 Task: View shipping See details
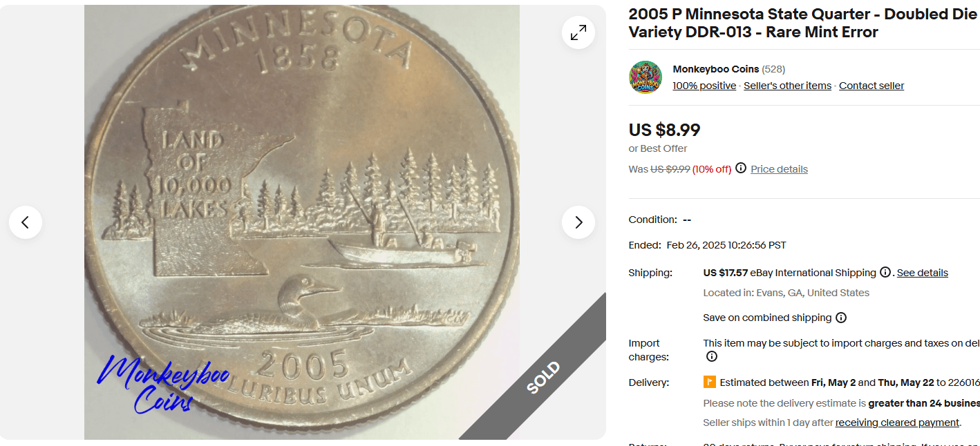pos(922,272)
